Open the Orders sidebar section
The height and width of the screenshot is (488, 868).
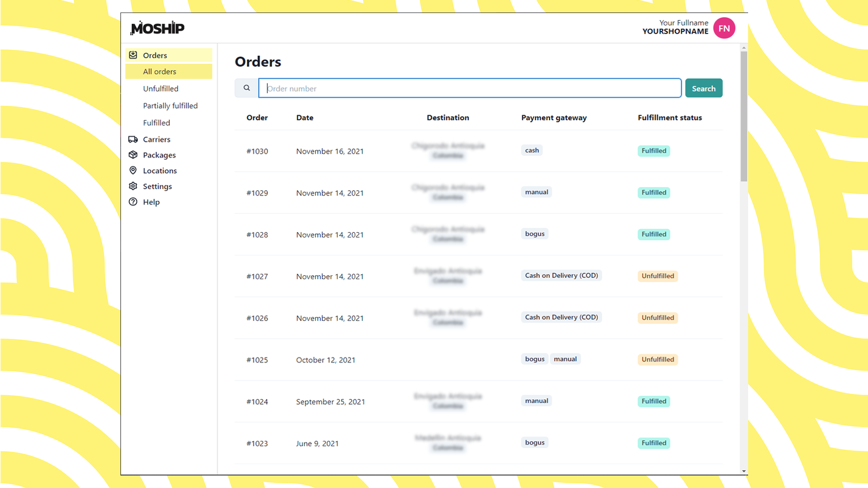point(169,55)
